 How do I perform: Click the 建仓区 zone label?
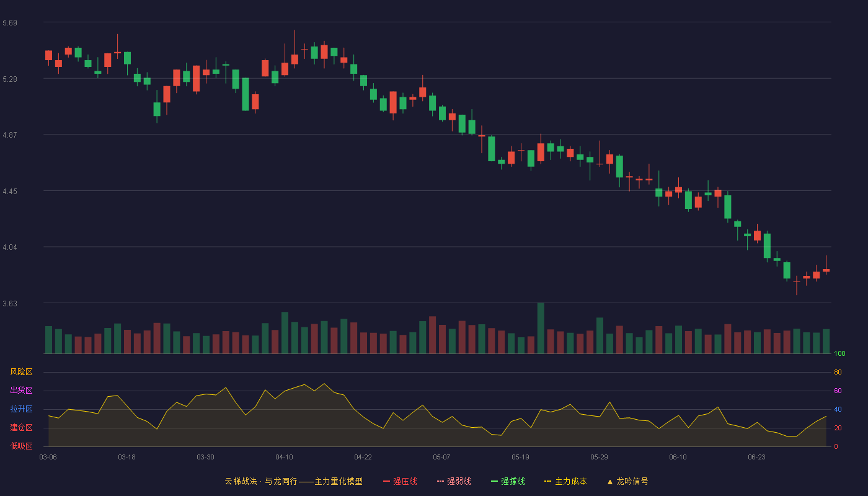tap(22, 428)
